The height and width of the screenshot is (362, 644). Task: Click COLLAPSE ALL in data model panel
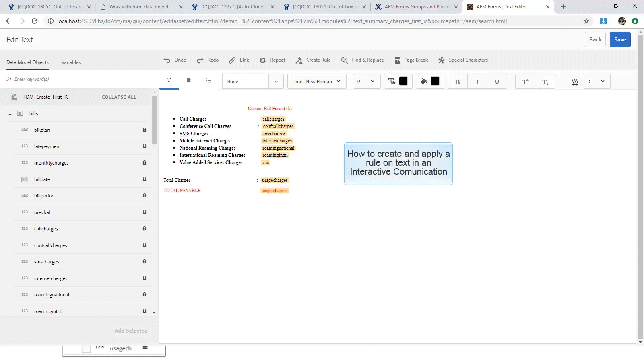[119, 97]
